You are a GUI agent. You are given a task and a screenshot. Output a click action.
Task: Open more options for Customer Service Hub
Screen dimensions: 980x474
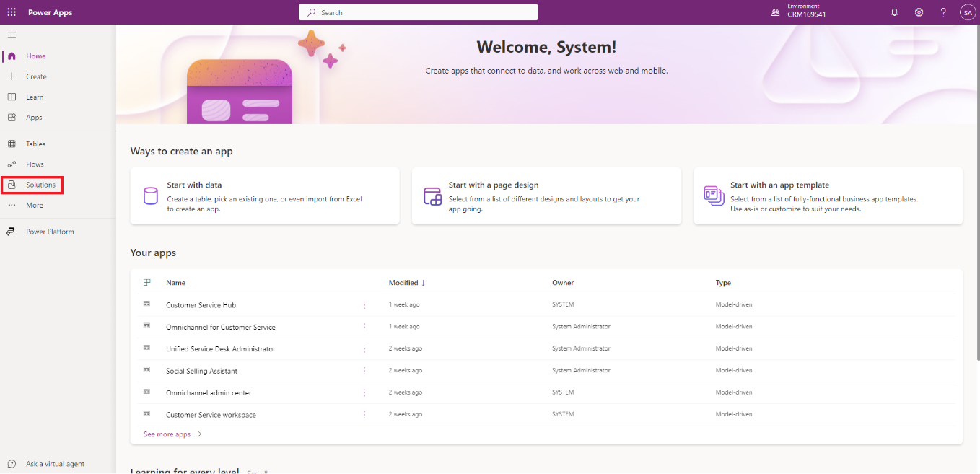[x=364, y=305]
